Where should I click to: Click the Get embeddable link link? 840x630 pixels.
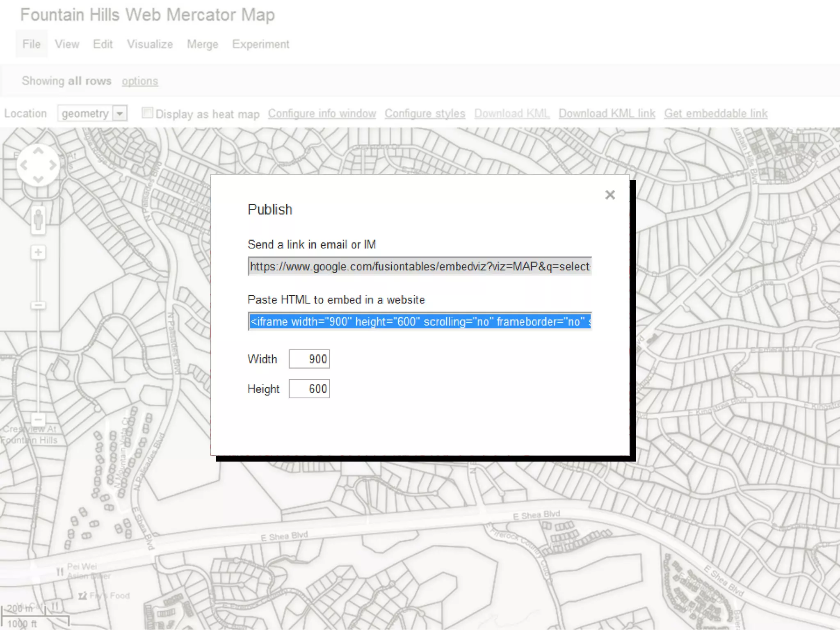(x=716, y=114)
